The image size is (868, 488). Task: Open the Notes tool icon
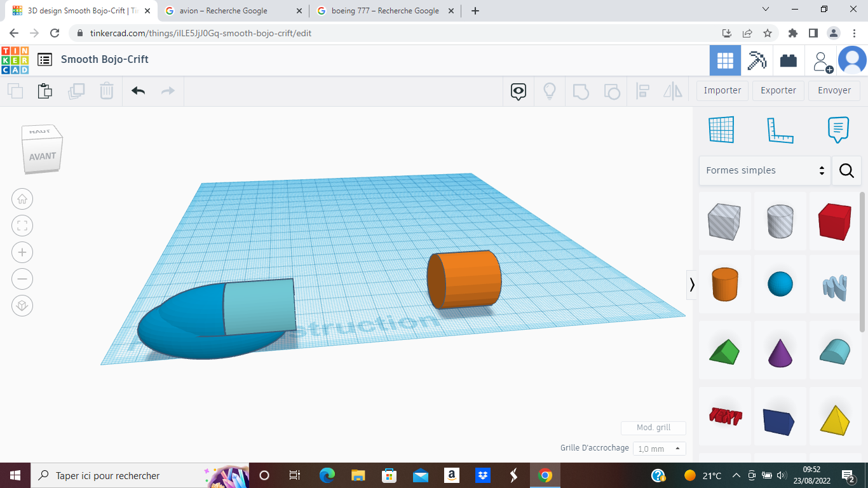[x=839, y=130]
